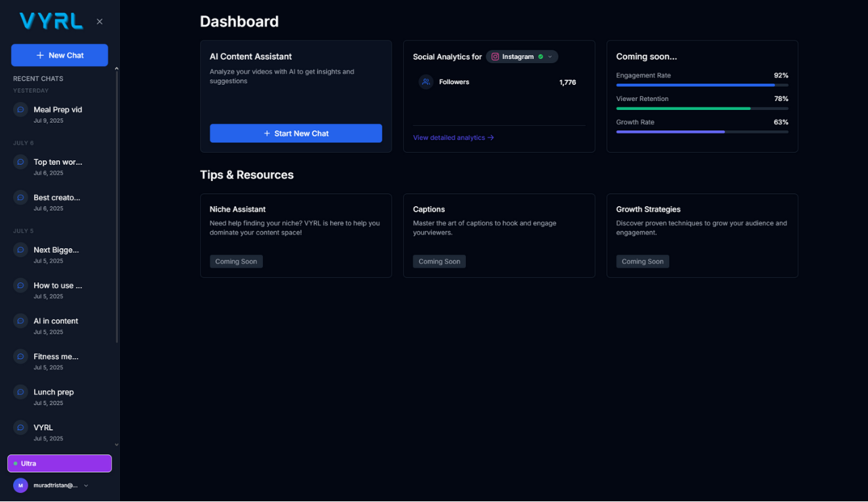Image resolution: width=868 pixels, height=502 pixels.
Task: Open the chat titled VYRL
Action: pyautogui.click(x=60, y=432)
